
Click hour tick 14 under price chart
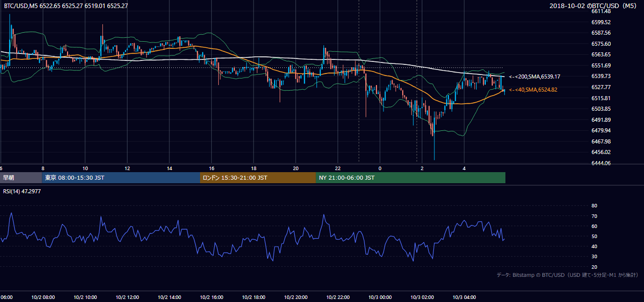pyautogui.click(x=169, y=168)
